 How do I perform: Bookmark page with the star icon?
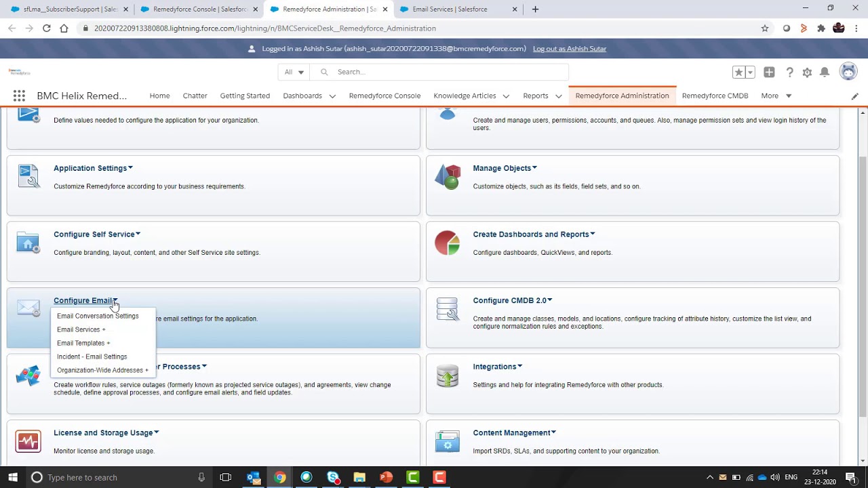[765, 28]
